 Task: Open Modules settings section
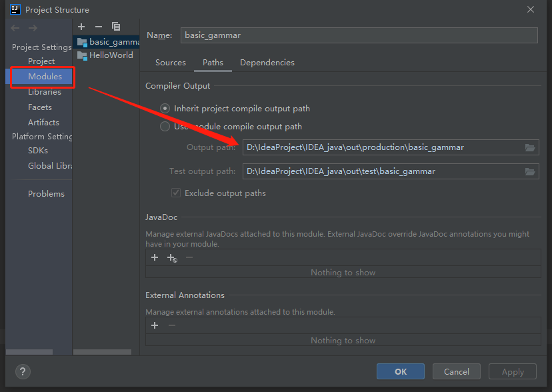click(x=39, y=77)
